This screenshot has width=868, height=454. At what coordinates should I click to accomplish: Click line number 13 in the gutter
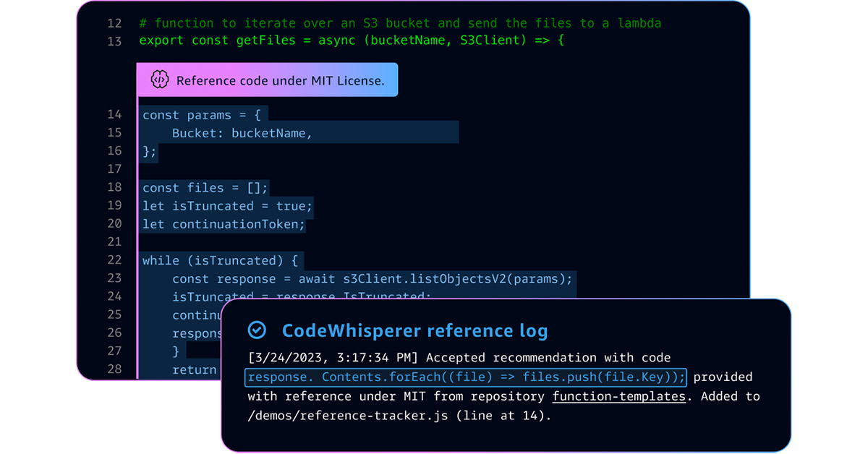coord(114,42)
